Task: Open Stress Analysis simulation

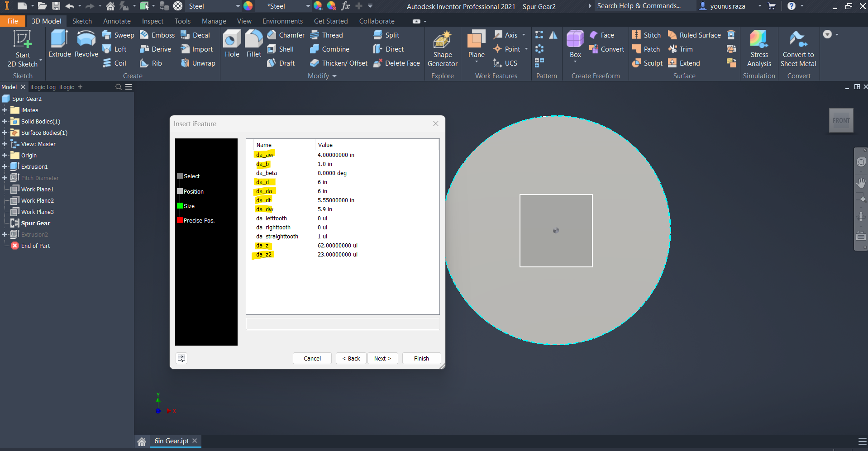Action: [x=759, y=47]
